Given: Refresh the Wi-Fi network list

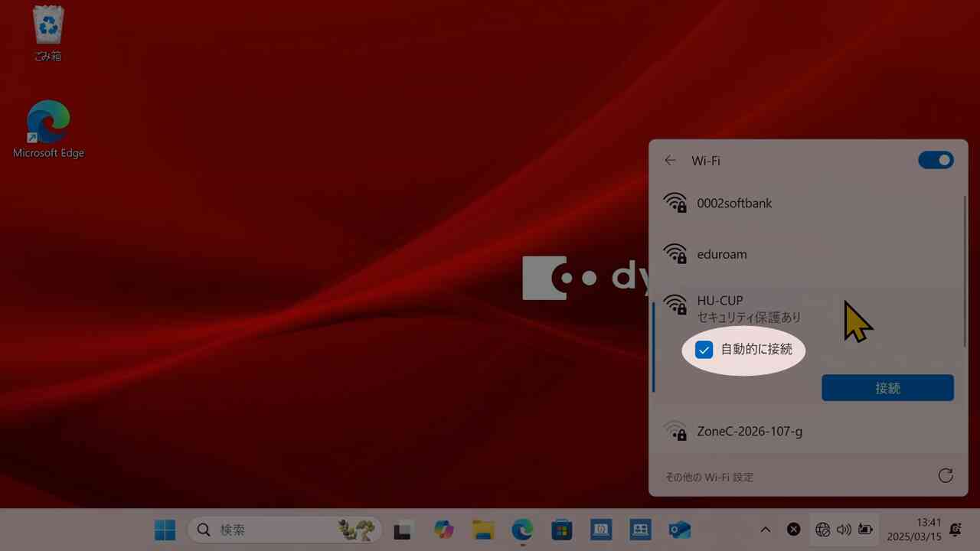Looking at the screenshot, I should pyautogui.click(x=946, y=476).
